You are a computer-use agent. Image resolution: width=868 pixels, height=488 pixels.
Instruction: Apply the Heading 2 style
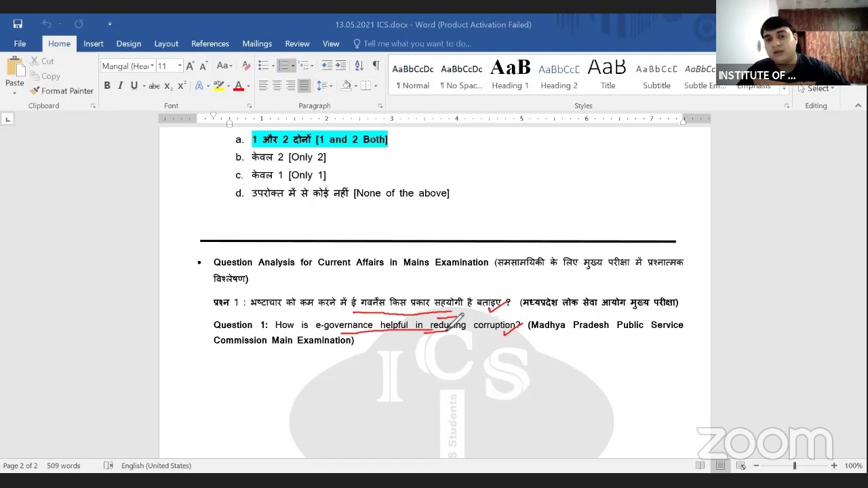[x=559, y=75]
